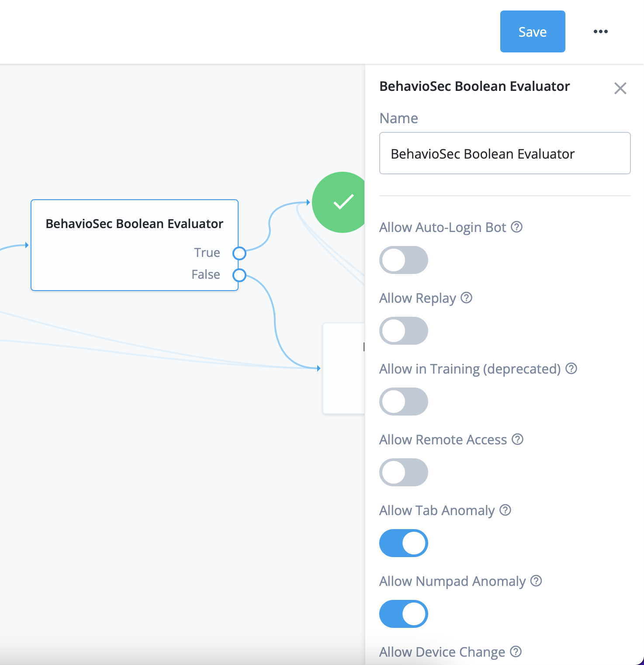Show help for Allow Tab Anomaly
Image resolution: width=644 pixels, height=665 pixels.
506,510
